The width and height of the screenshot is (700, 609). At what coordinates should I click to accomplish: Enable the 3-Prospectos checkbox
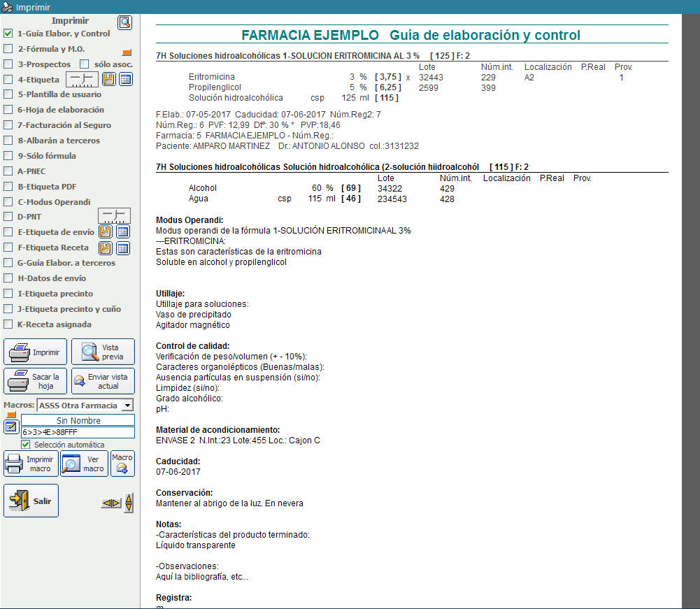coord(8,64)
